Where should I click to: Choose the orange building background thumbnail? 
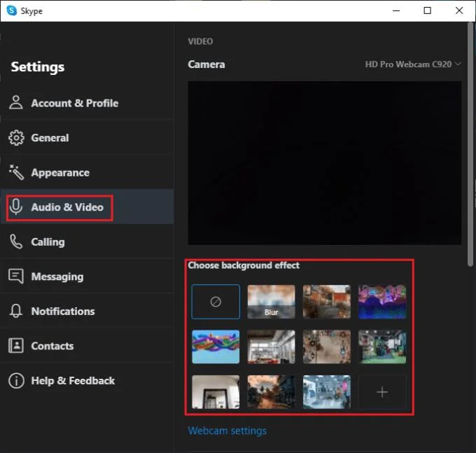tap(327, 302)
